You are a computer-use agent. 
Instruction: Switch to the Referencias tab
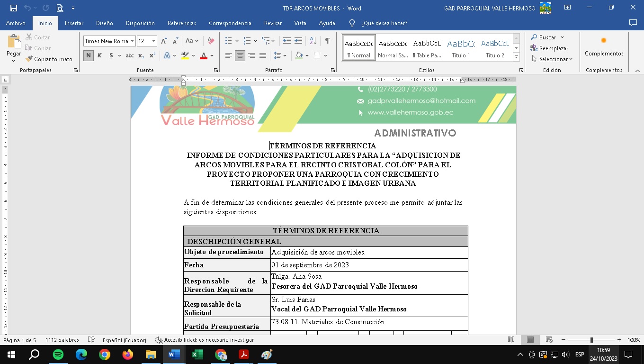[181, 23]
